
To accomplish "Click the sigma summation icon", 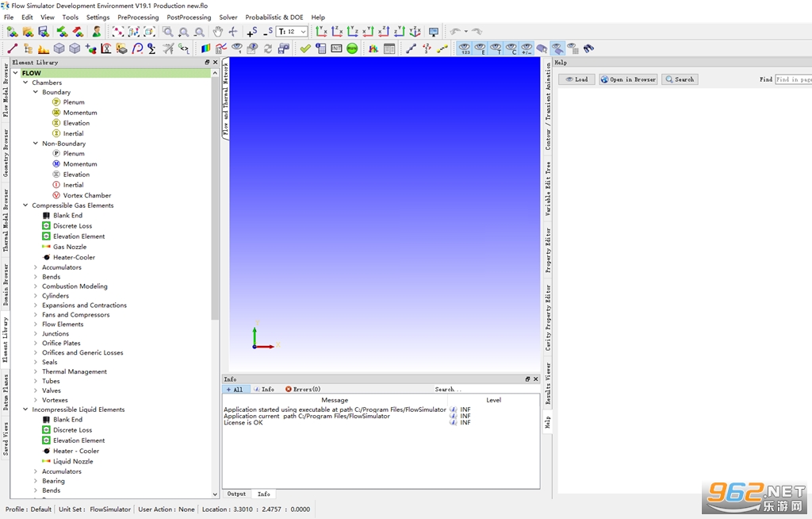I will [x=151, y=48].
